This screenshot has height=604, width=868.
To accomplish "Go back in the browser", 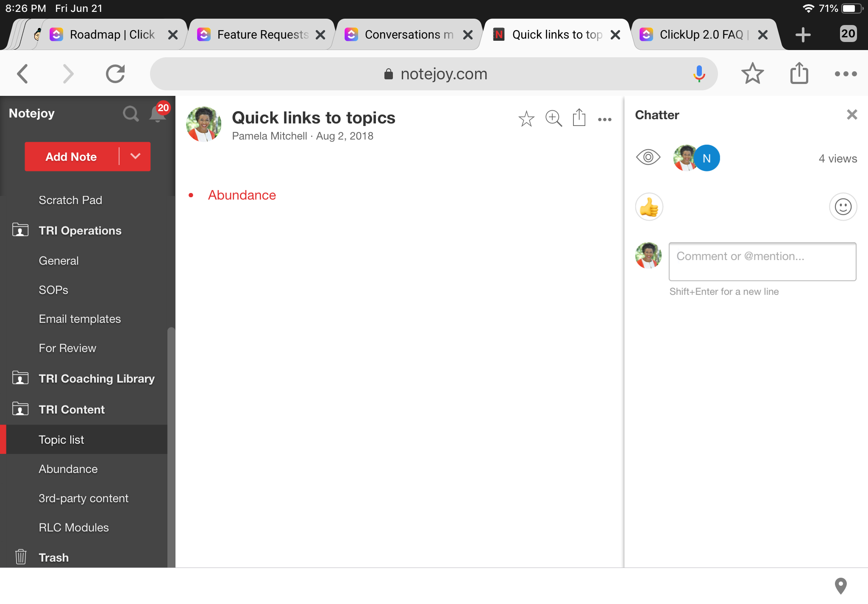I will (22, 74).
